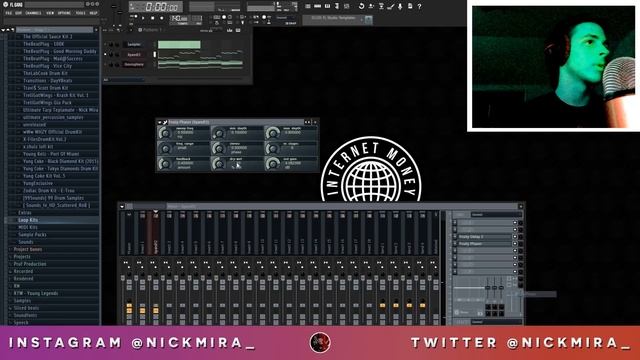The image size is (640, 360).
Task: Open the Fruity Phaser window options arrow
Action: pyautogui.click(x=160, y=122)
